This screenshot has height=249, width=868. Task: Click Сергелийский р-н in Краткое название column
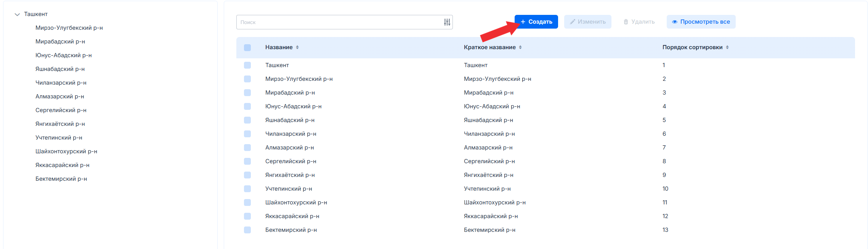[x=489, y=161]
